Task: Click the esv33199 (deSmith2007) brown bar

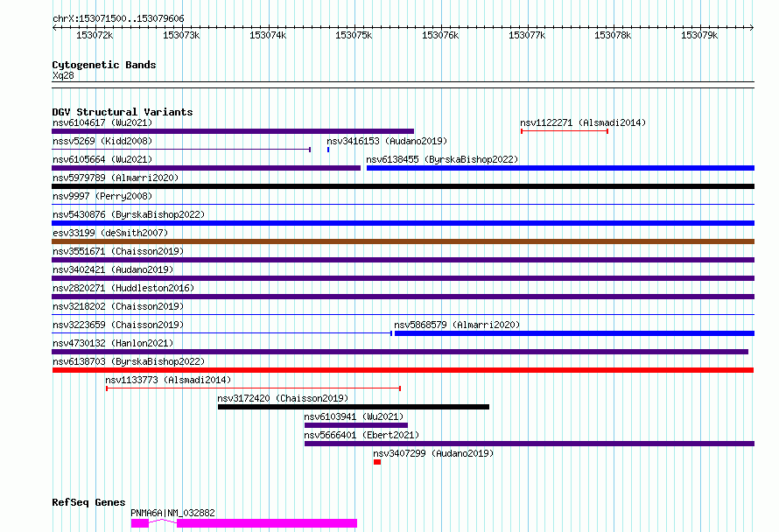Action: pyautogui.click(x=403, y=241)
